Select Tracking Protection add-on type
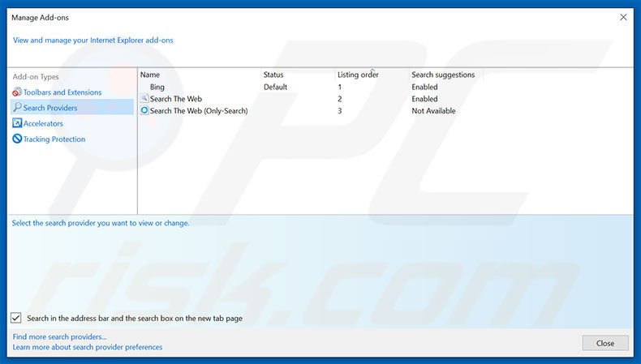Viewport: 641px width, 364px height. pos(54,139)
